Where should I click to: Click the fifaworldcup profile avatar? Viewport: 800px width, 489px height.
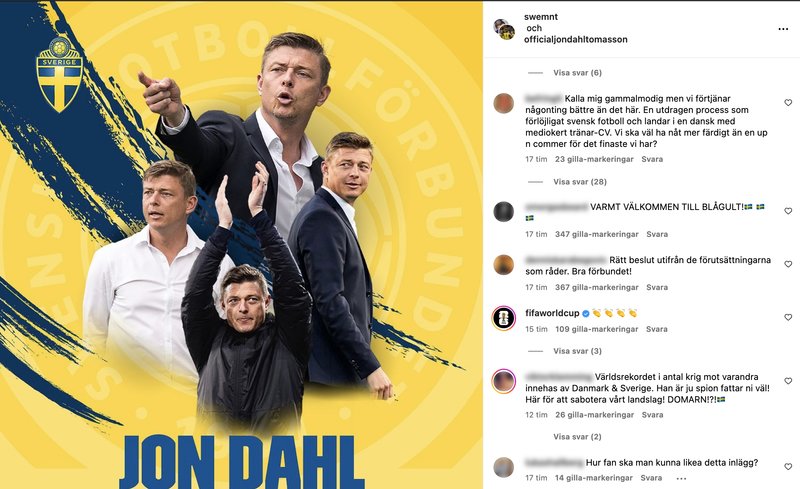tap(504, 318)
